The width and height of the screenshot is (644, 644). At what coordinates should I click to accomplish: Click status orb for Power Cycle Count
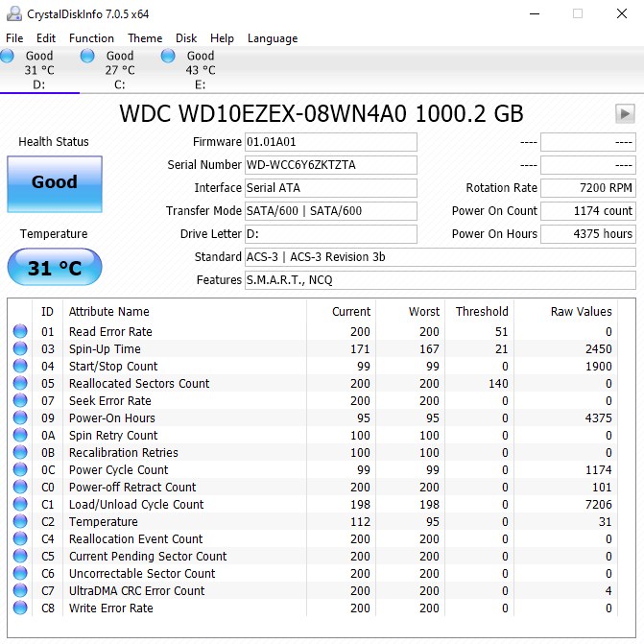[20, 469]
